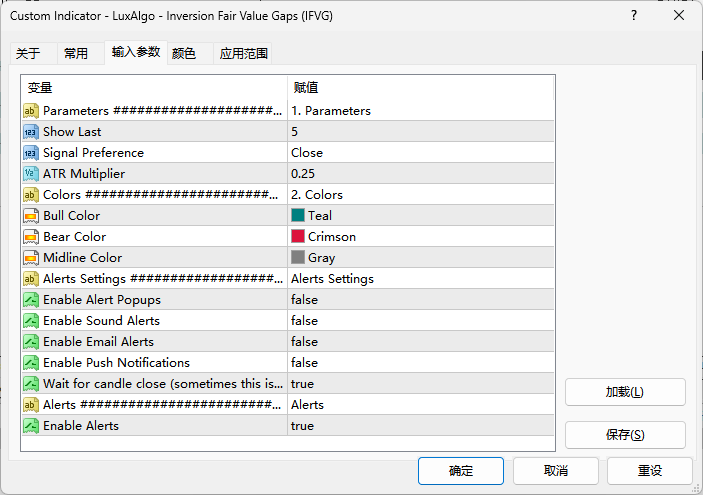Pick the Gray Midline Color swatch
The width and height of the screenshot is (703, 495).
pyautogui.click(x=298, y=257)
